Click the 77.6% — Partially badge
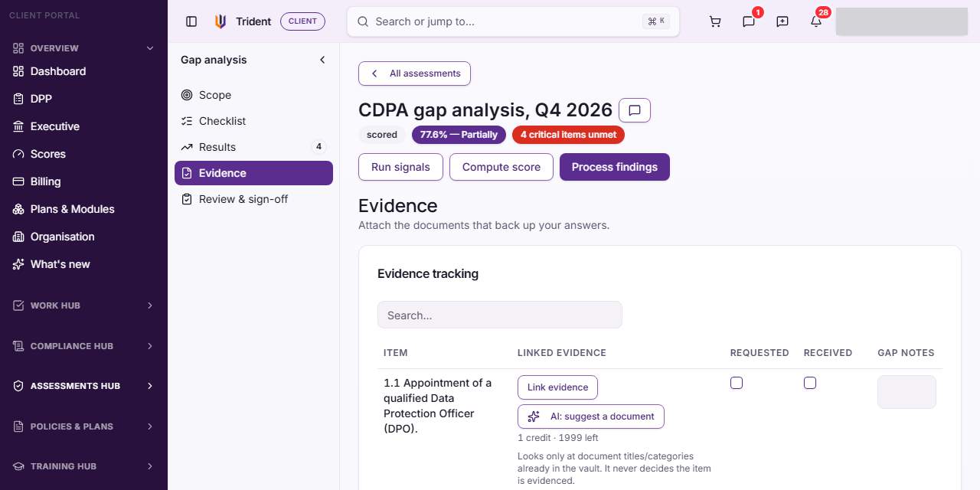980x490 pixels. (x=459, y=135)
